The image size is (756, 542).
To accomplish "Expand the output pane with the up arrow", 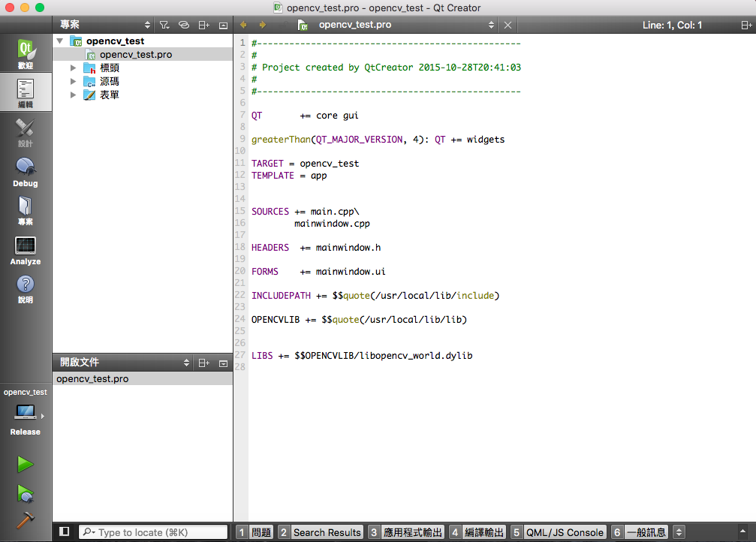I will pos(742,531).
